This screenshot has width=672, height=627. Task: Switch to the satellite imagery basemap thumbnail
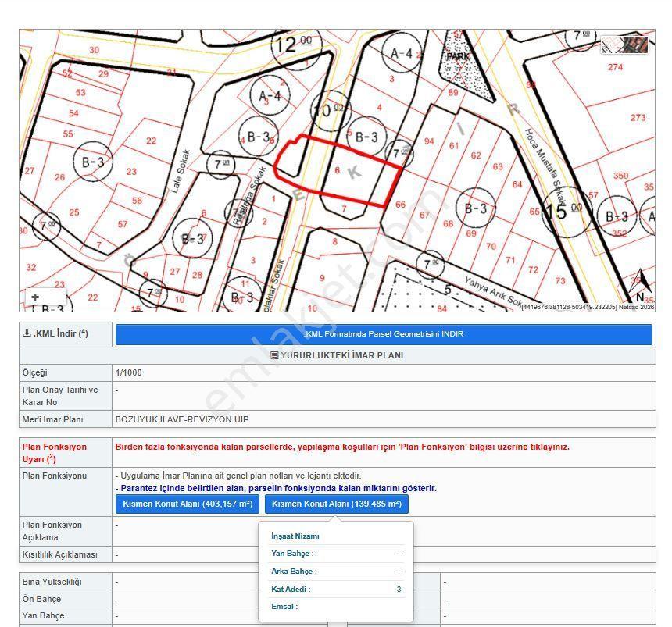[636, 45]
